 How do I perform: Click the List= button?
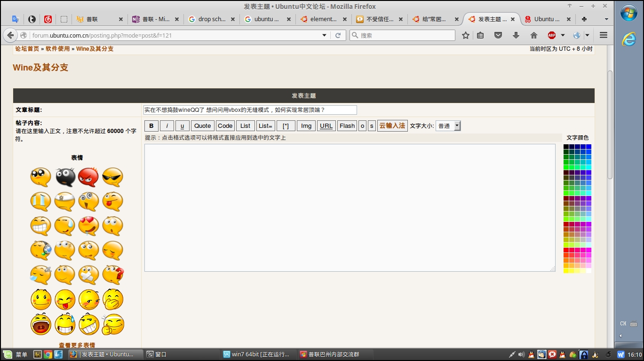tap(266, 126)
